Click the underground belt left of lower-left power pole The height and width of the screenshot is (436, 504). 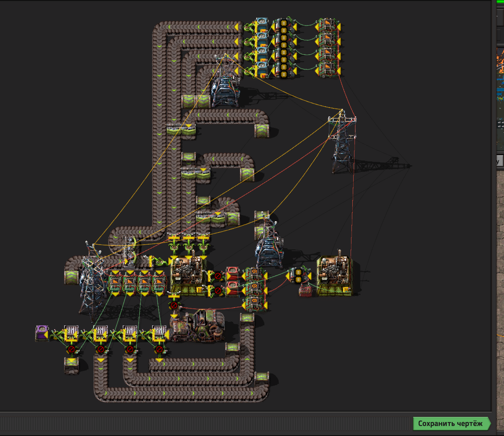coord(72,277)
